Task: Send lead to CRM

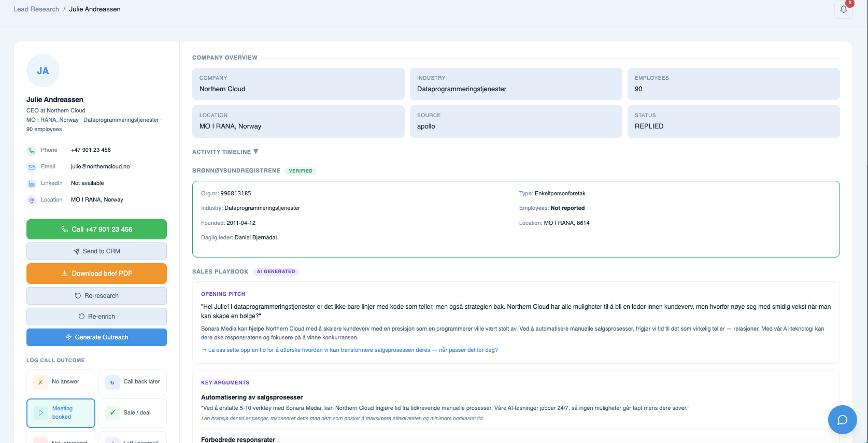Action: tap(96, 251)
